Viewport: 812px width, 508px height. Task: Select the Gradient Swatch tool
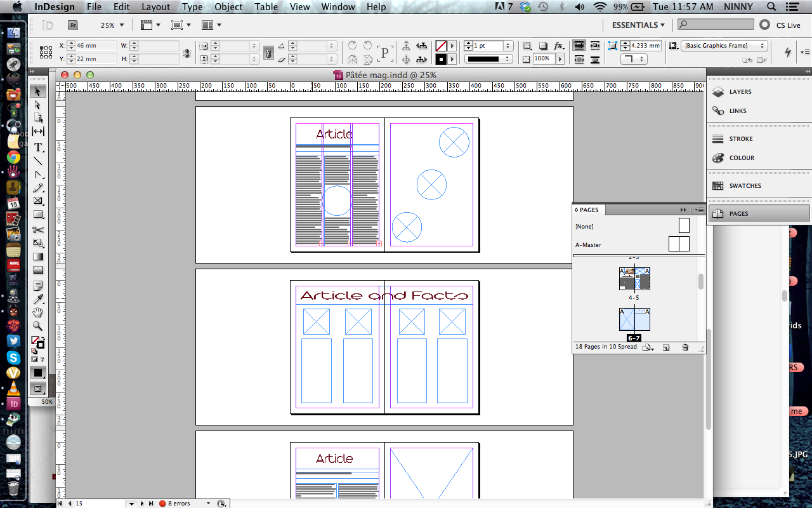click(x=38, y=257)
